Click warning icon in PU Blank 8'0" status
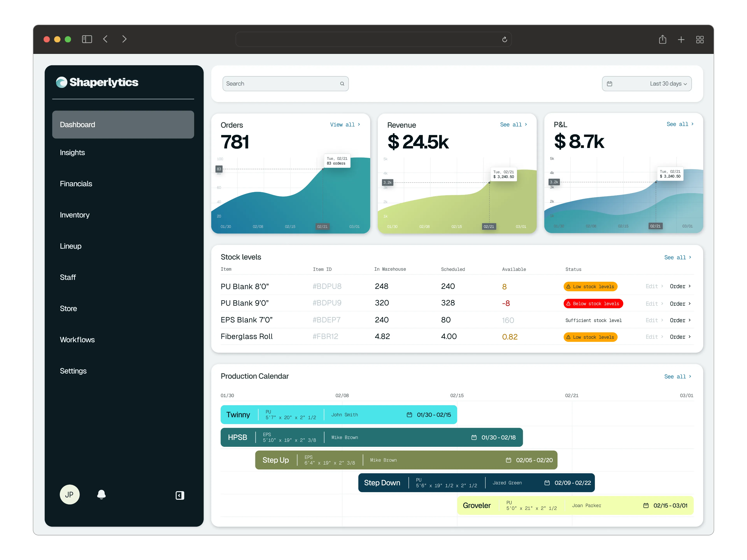Viewport: 747px width, 560px height. click(568, 287)
